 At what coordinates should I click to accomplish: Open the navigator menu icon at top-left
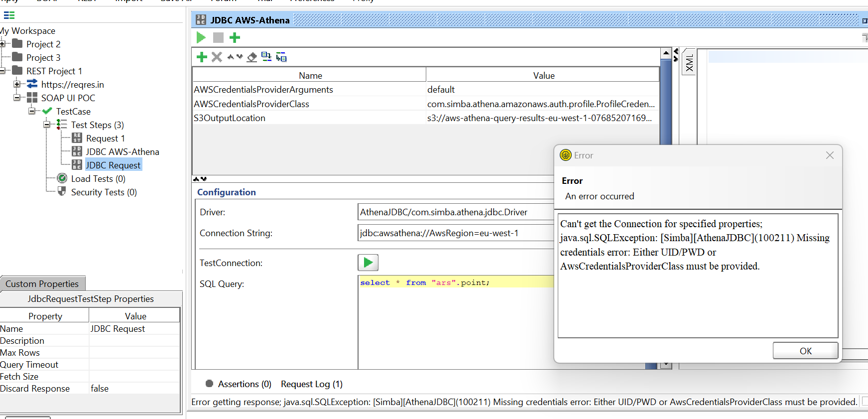(9, 15)
